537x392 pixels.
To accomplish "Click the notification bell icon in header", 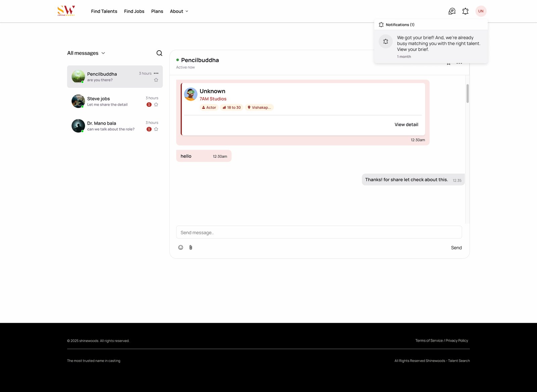I will coord(465,11).
